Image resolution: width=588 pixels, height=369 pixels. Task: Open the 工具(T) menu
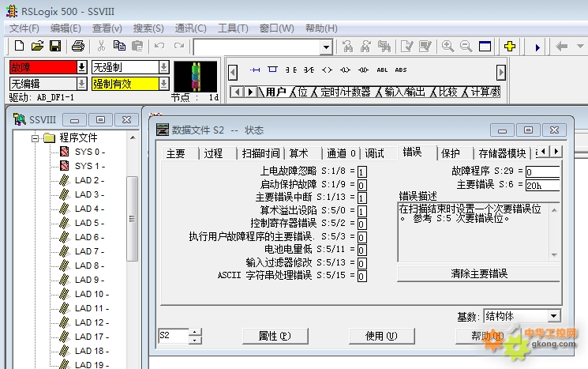point(233,28)
